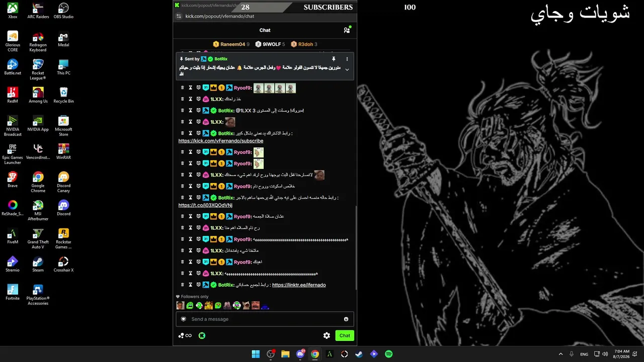Viewport: 644px width, 362px height.
Task: Open chat settings gear
Action: coord(327,335)
